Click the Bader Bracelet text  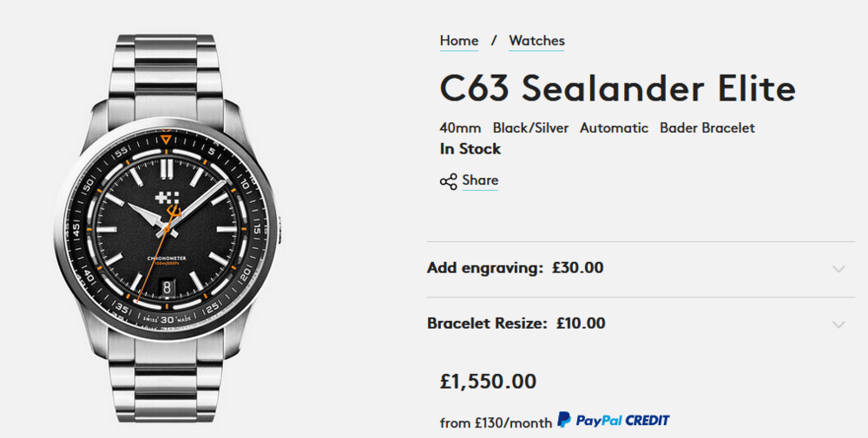pyautogui.click(x=707, y=127)
